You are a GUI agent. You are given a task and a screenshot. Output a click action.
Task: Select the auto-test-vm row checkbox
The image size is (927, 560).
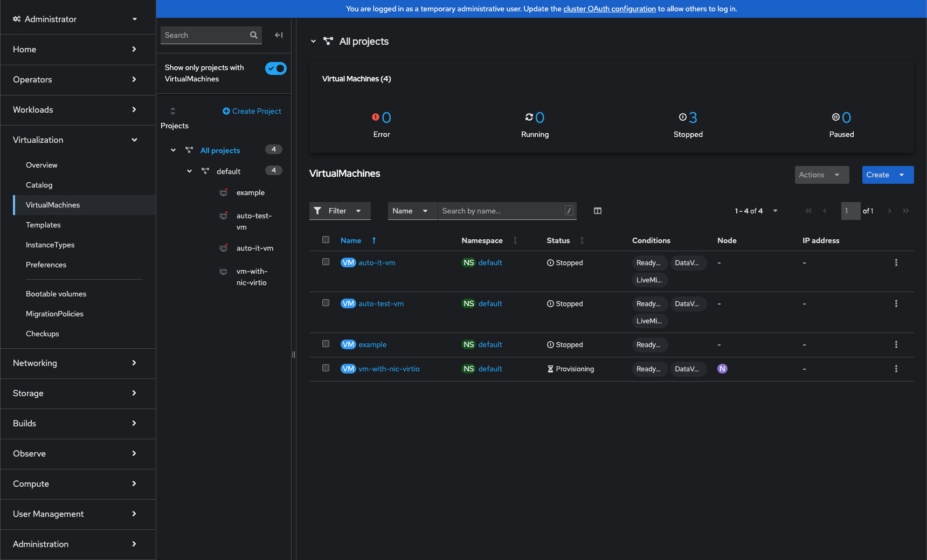pos(326,303)
